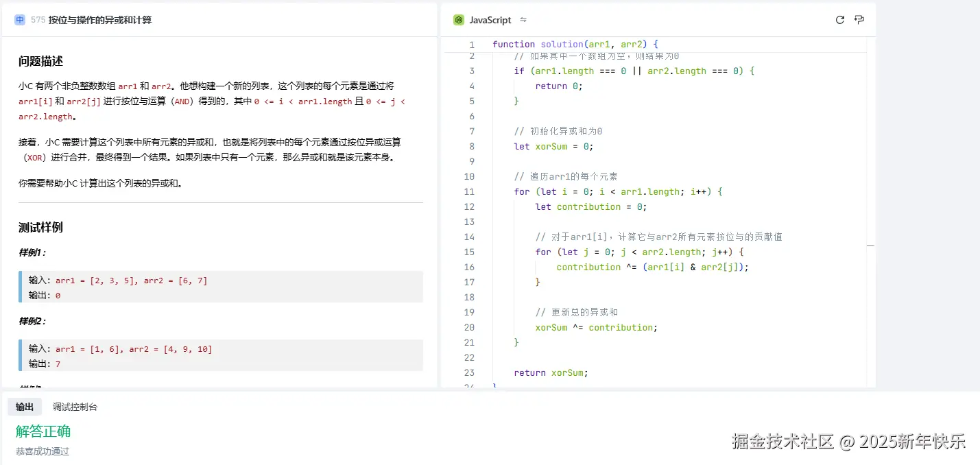Click the 解答正确 result message
The height and width of the screenshot is (465, 980).
point(43,431)
